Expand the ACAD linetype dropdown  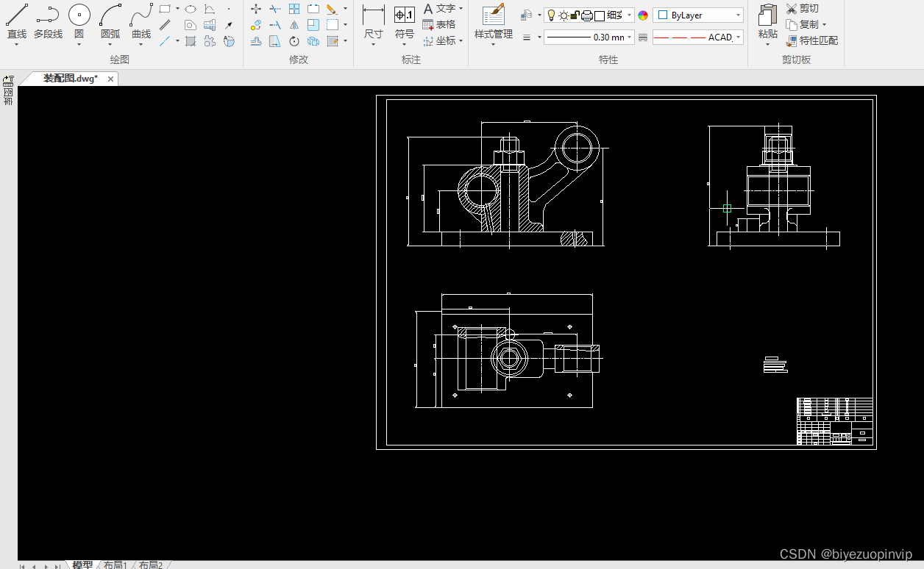pos(697,37)
